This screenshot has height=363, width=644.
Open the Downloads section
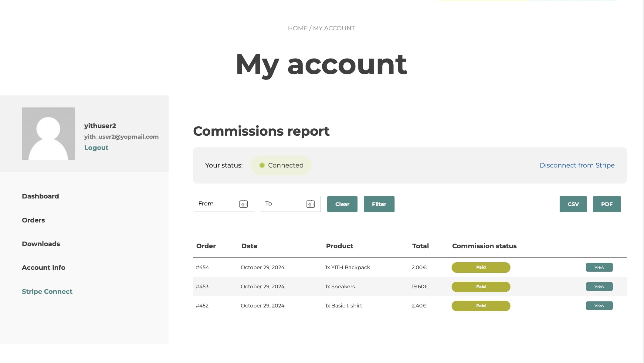tap(41, 244)
